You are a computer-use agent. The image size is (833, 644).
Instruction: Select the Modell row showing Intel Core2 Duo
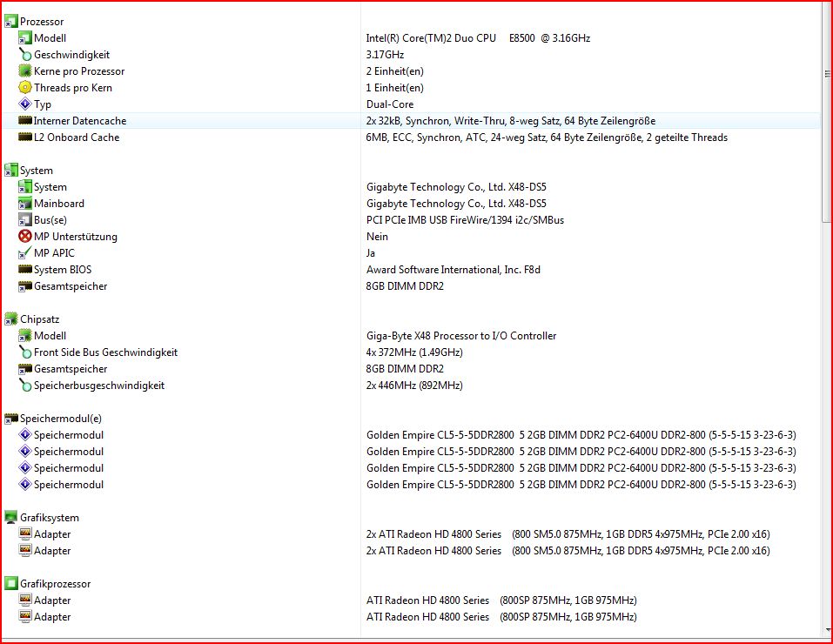[x=410, y=38]
